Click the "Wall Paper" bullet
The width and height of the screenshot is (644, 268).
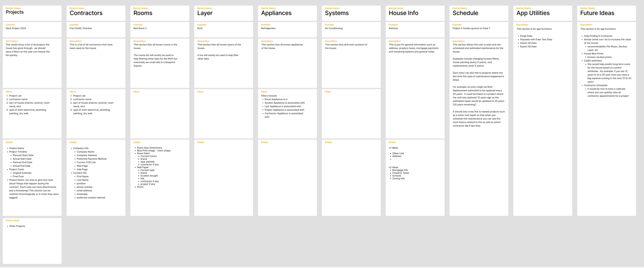tap(143, 167)
